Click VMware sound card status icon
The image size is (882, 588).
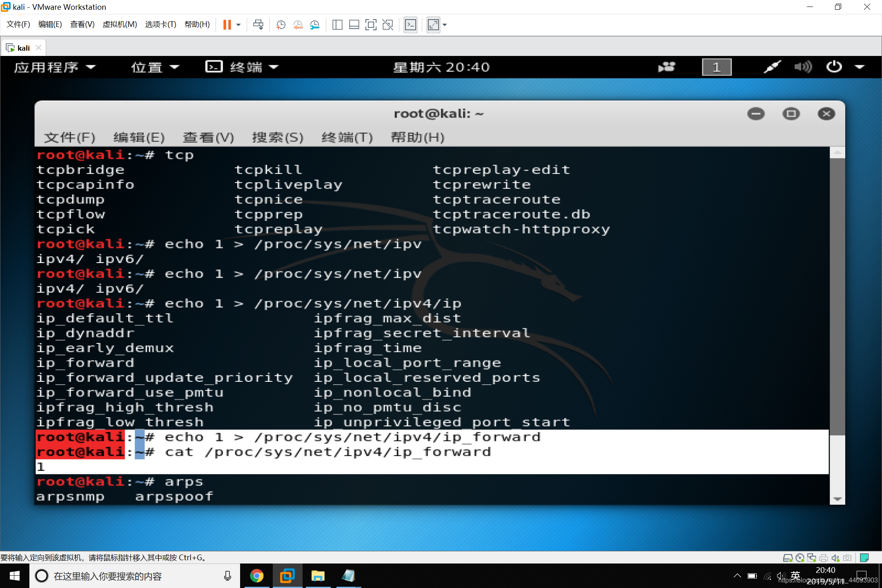coord(835,558)
